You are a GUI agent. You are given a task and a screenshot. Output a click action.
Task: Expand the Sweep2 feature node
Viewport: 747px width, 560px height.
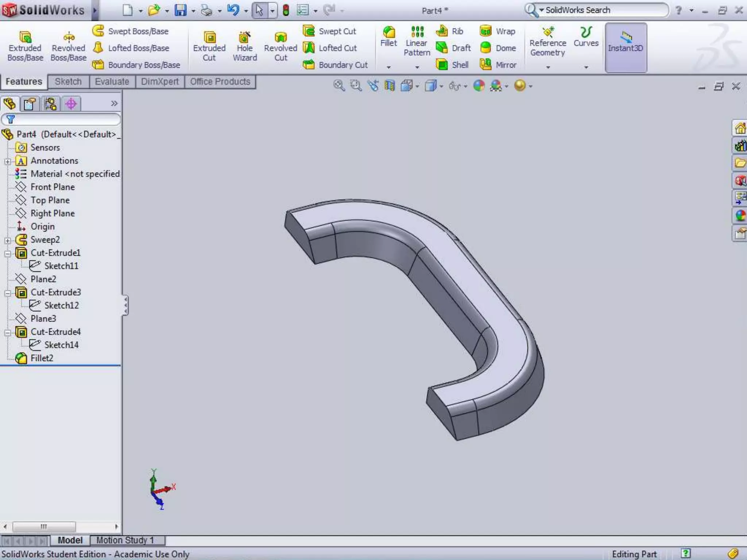pyautogui.click(x=8, y=240)
